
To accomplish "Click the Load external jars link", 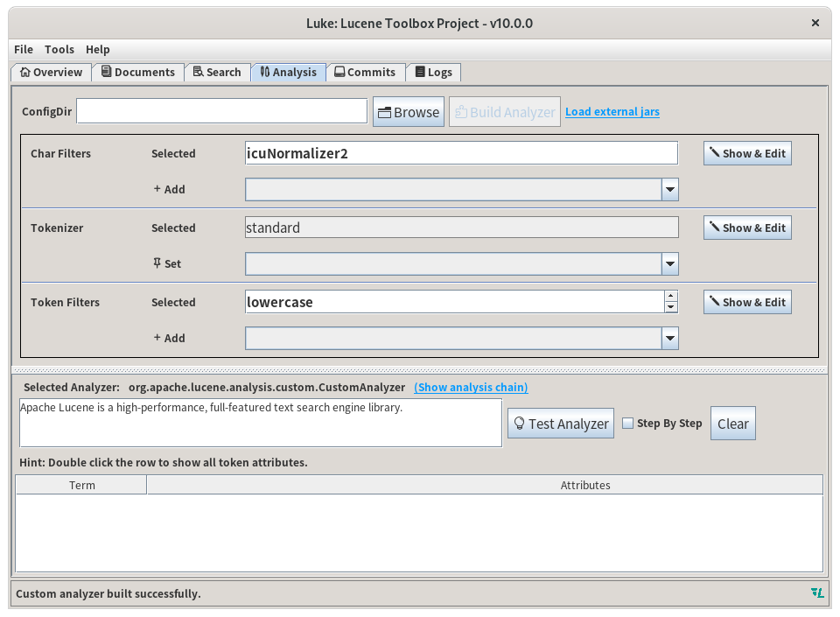I will [612, 111].
